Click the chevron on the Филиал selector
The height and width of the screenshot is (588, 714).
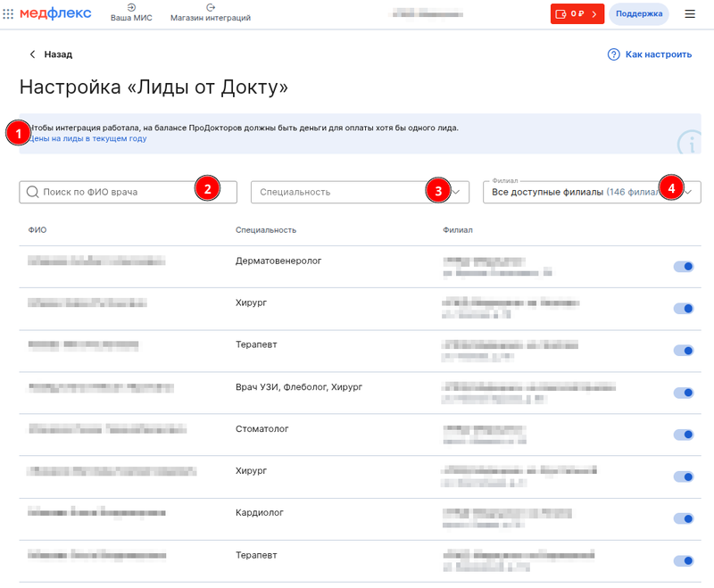coord(689,192)
